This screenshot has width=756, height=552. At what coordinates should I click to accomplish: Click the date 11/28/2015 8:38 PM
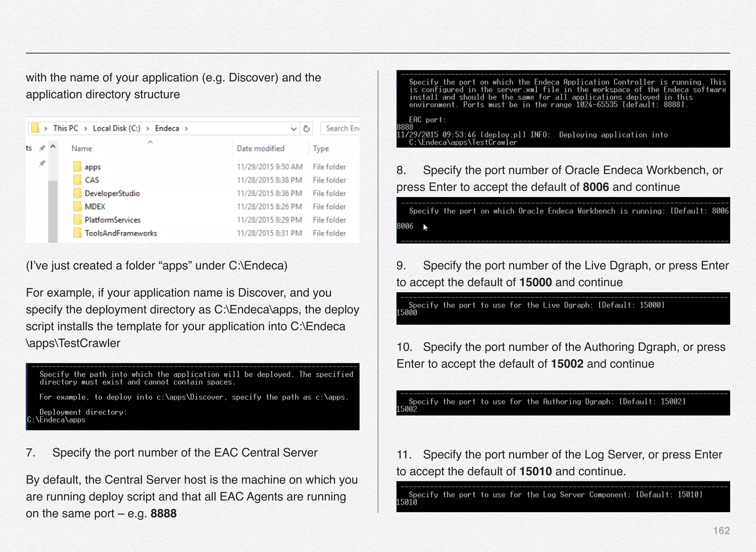[x=269, y=180]
